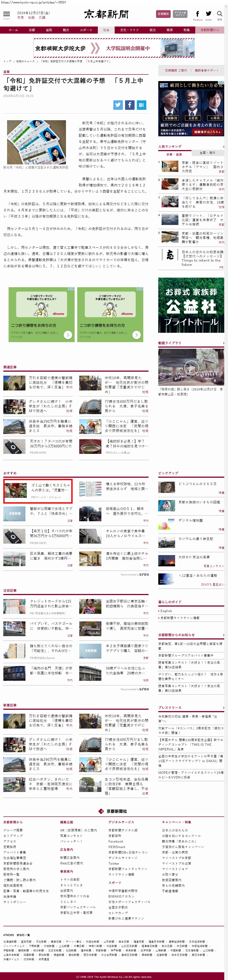
Task: Close the left docomo ad with X
Action: click(72, 289)
